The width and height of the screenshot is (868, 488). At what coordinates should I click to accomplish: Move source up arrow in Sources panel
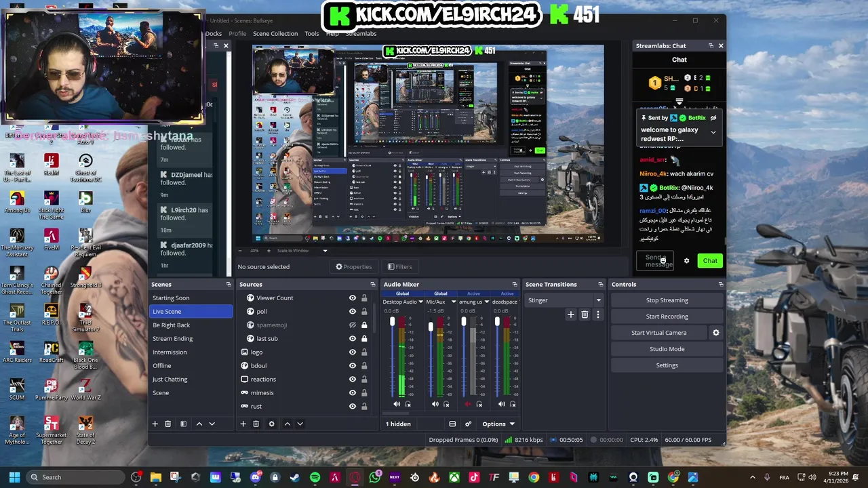coord(287,424)
